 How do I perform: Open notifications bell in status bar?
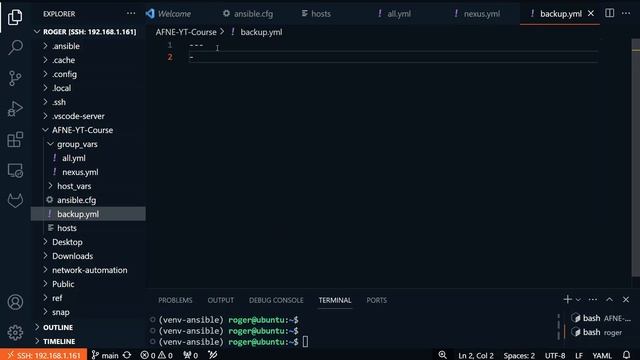627,355
